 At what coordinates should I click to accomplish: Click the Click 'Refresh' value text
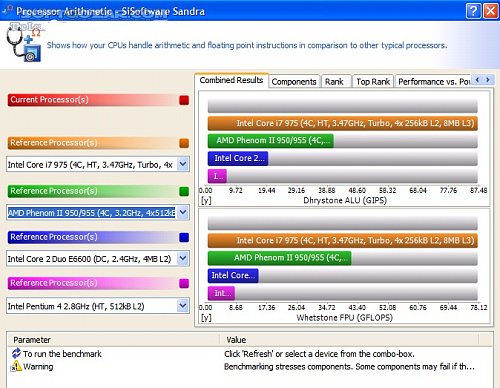click(x=319, y=354)
